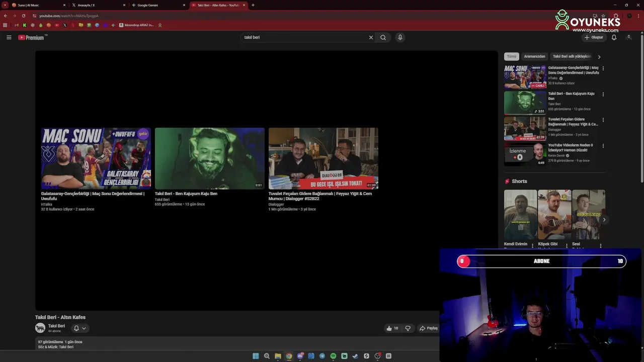Open Discord from taskbar

pyautogui.click(x=300, y=356)
